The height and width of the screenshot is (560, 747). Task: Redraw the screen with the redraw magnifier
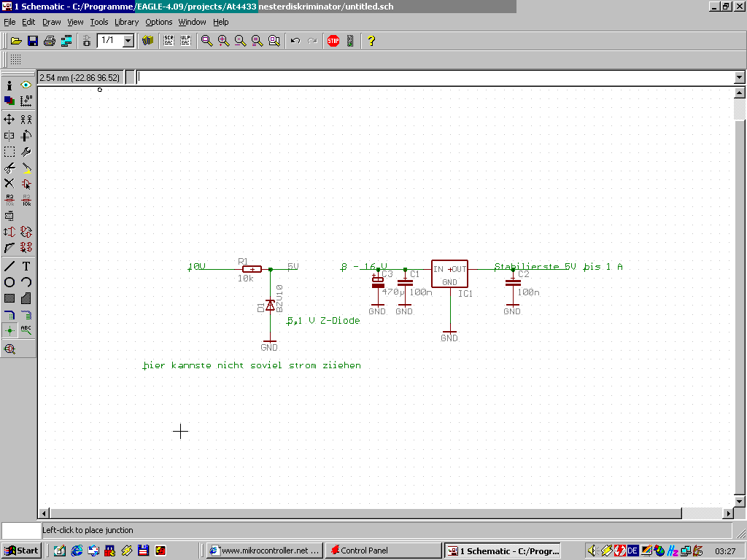click(258, 41)
